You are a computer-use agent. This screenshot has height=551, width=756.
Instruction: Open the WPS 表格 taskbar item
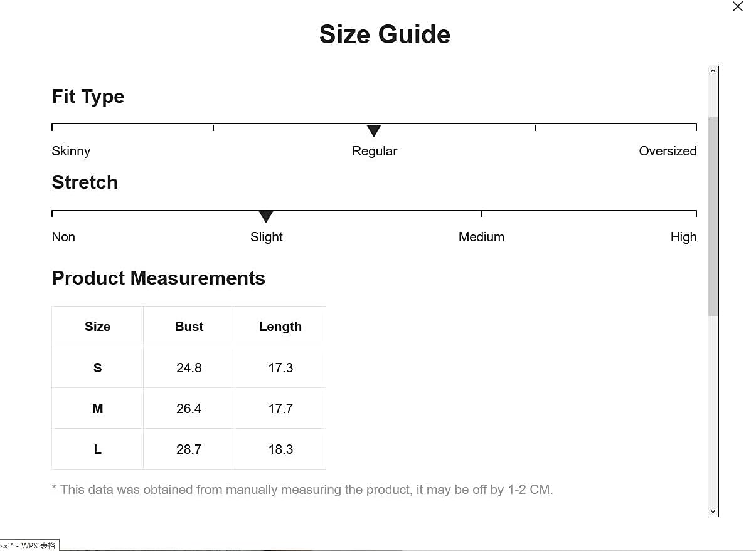(29, 546)
